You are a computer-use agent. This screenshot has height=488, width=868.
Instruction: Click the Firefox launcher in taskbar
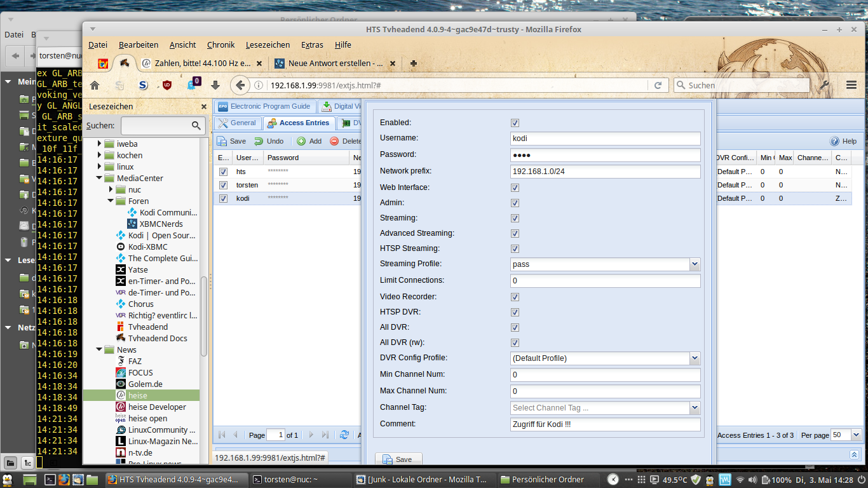[64, 480]
